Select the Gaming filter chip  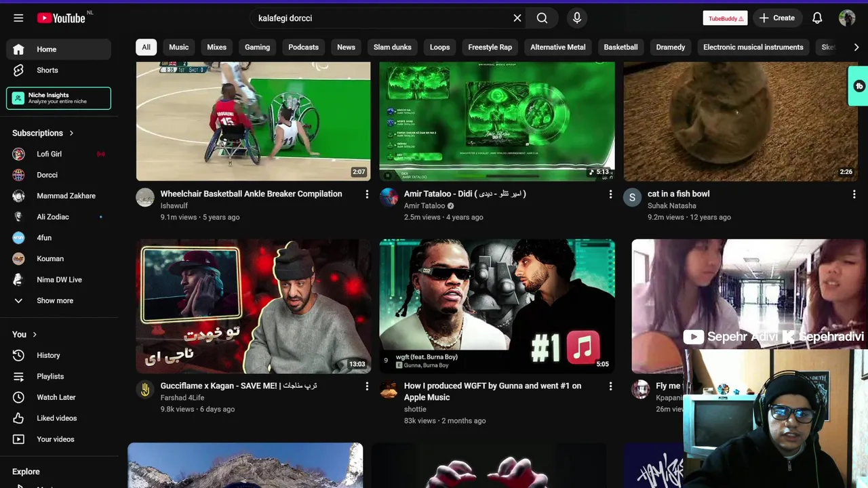coord(257,47)
